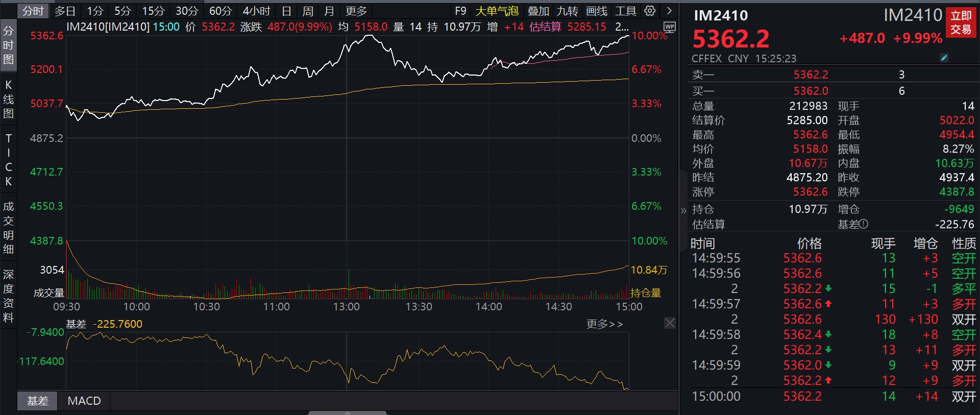Select the 14:59:55 trade row
980x415 pixels.
[x=833, y=258]
